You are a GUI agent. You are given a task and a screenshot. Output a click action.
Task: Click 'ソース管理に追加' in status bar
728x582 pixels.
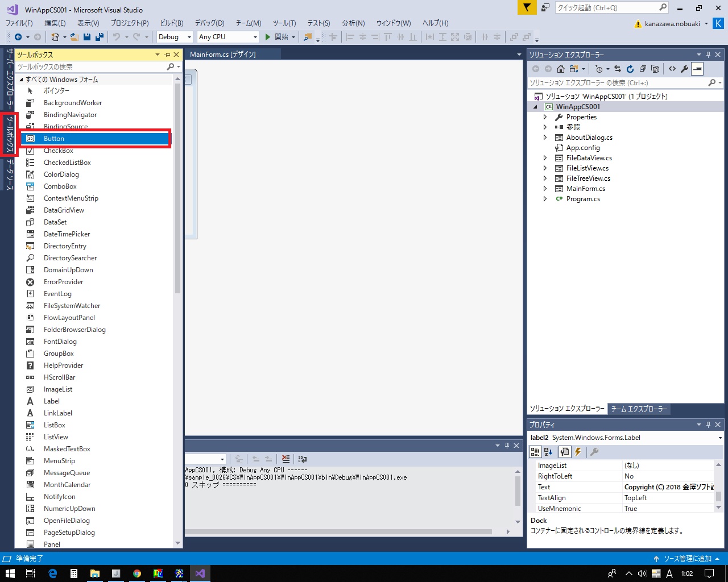688,559
